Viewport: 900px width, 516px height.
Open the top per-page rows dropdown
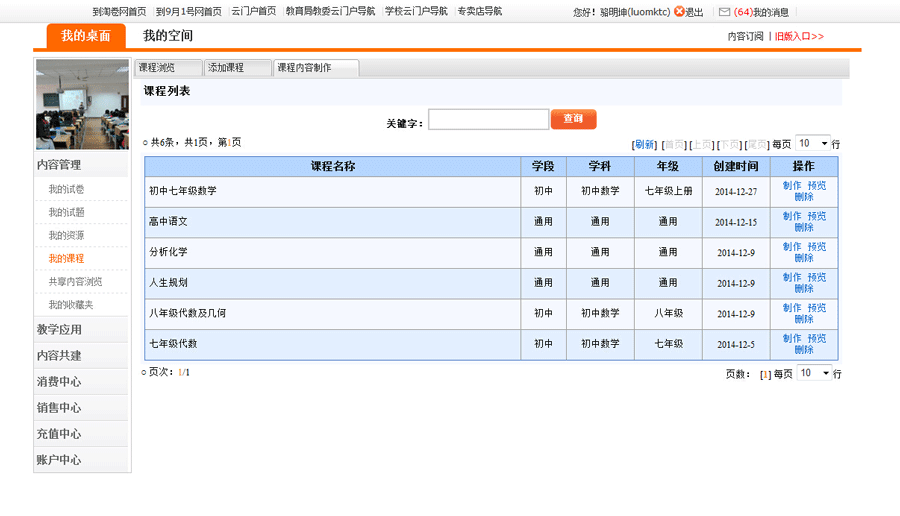tap(813, 144)
